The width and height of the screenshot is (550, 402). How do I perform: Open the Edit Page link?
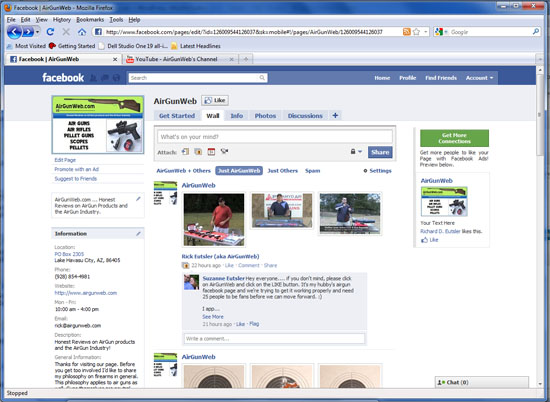point(65,160)
